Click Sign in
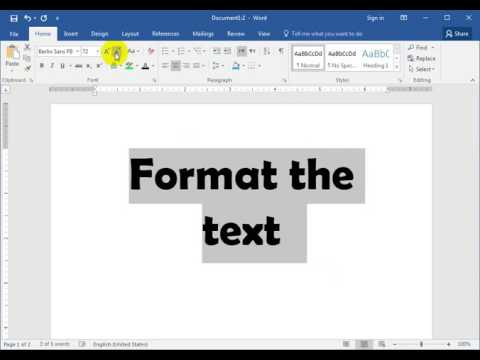The image size is (480, 360). pos(375,18)
